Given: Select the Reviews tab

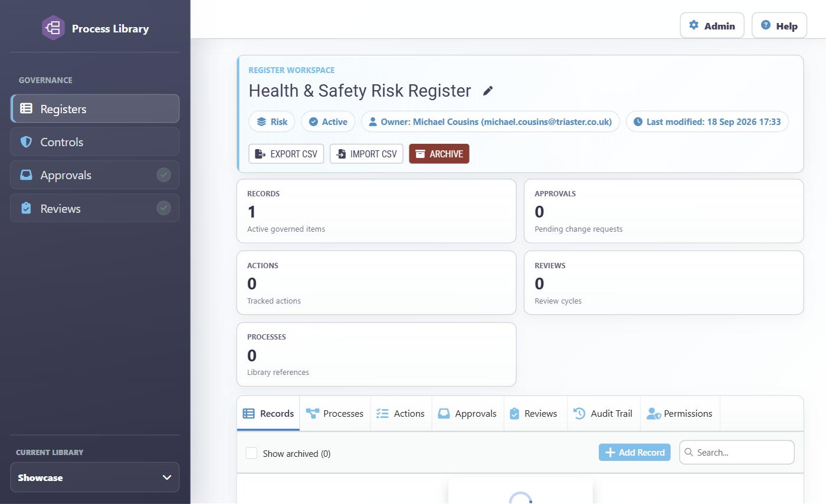Looking at the screenshot, I should [536, 414].
